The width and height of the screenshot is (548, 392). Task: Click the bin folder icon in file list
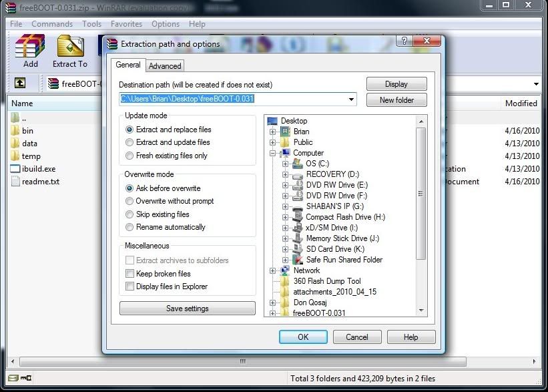(15, 130)
